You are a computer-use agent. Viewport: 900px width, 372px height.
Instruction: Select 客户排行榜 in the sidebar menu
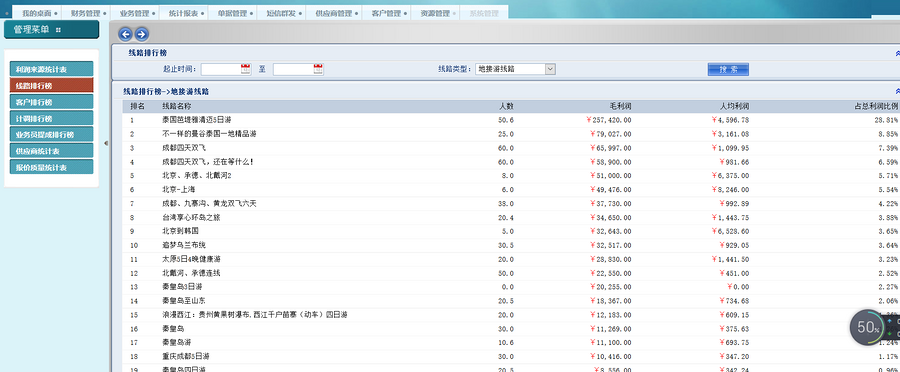(51, 102)
